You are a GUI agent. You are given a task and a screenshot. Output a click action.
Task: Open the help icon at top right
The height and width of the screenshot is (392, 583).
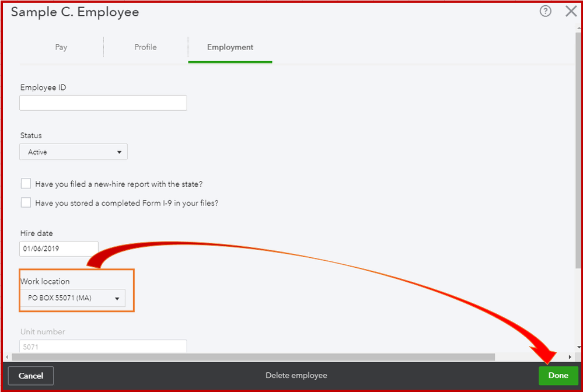pos(545,11)
